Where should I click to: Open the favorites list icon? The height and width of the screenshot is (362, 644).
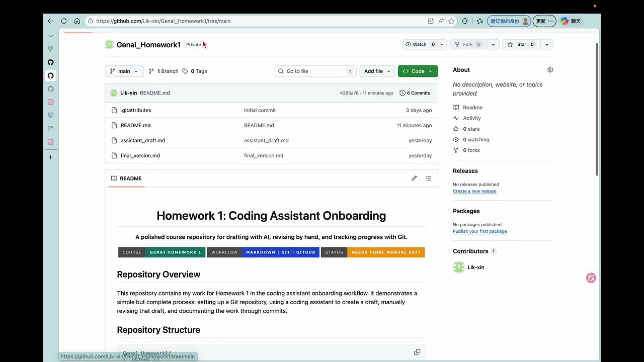(479, 21)
